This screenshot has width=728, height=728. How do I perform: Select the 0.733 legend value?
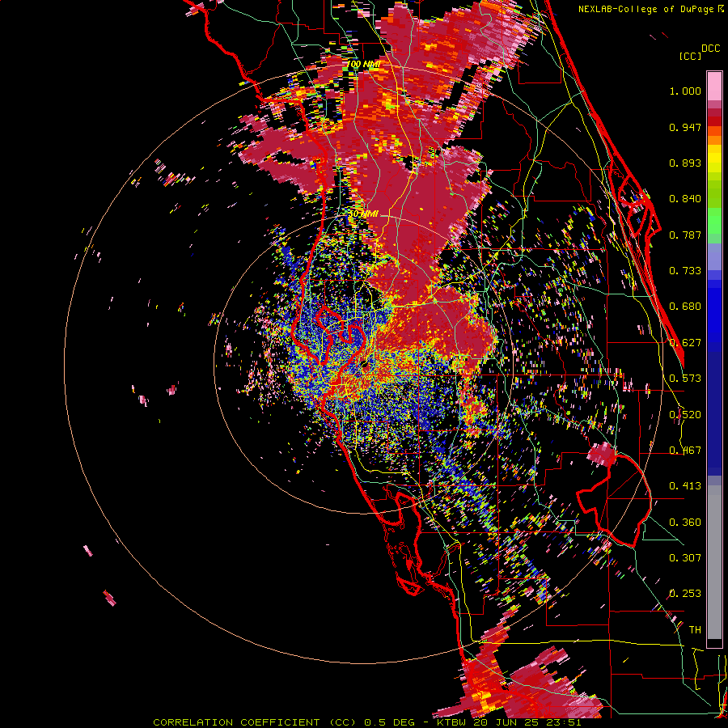[685, 271]
